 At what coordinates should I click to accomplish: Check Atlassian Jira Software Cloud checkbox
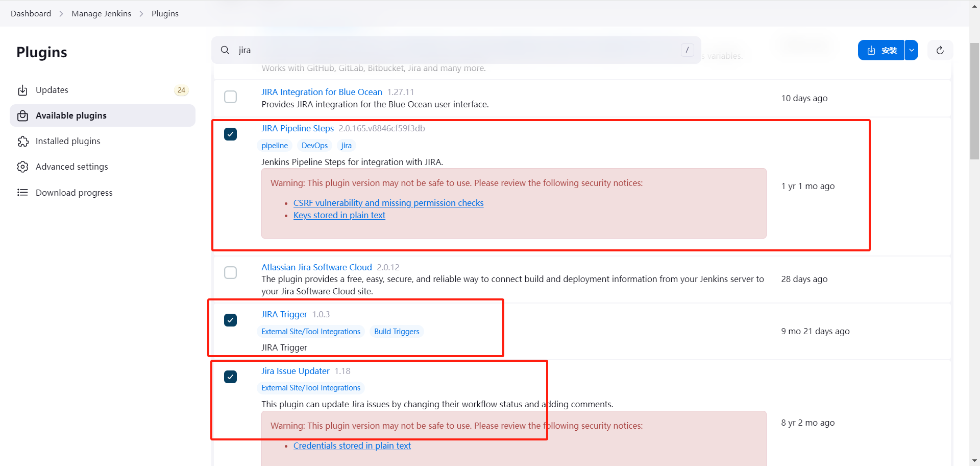(231, 273)
